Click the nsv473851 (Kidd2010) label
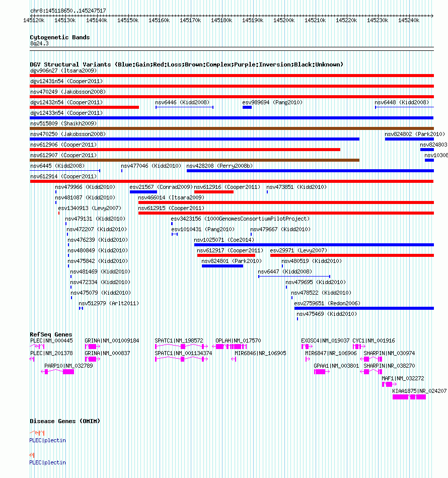The image size is (448, 478). (296, 187)
